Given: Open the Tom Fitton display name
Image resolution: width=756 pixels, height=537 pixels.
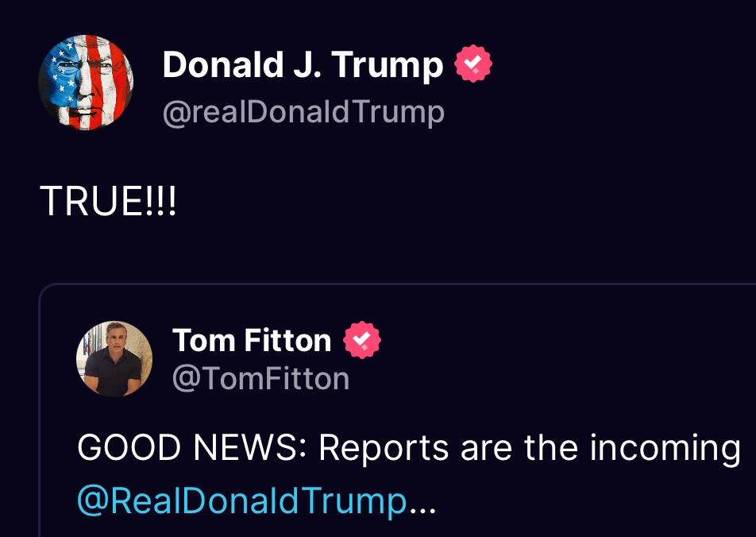Looking at the screenshot, I should pyautogui.click(x=252, y=341).
